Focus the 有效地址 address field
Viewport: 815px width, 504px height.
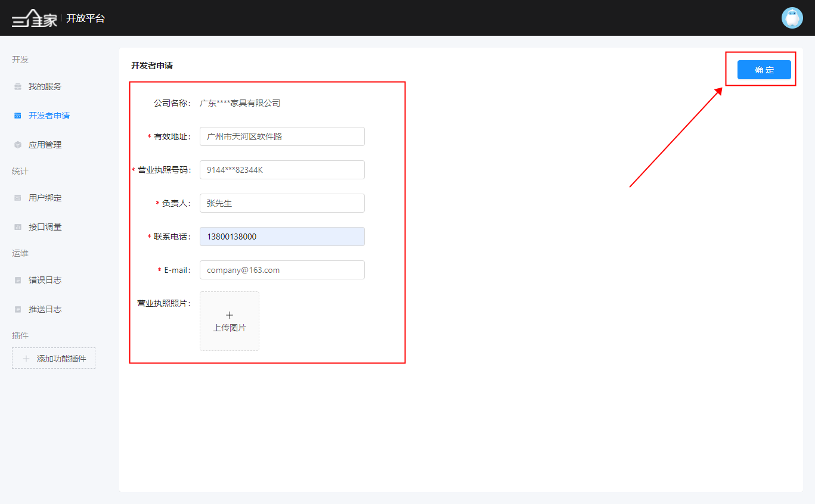(x=282, y=136)
